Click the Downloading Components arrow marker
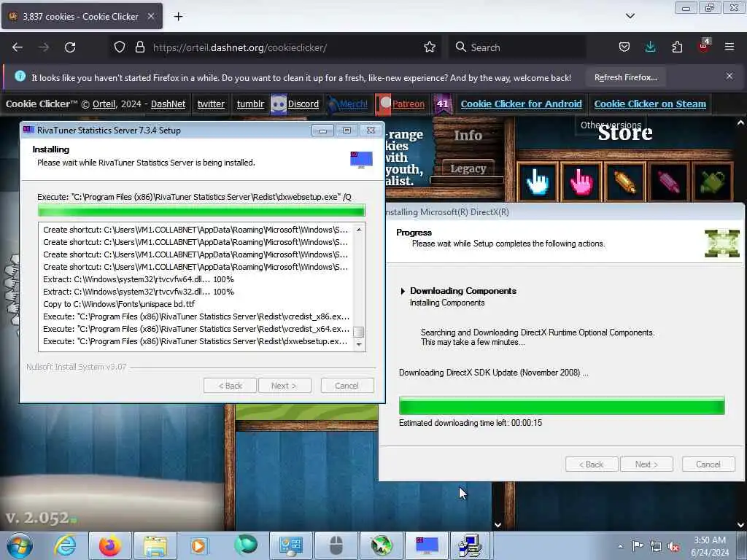Screen dimensions: 747x560 click(x=403, y=291)
